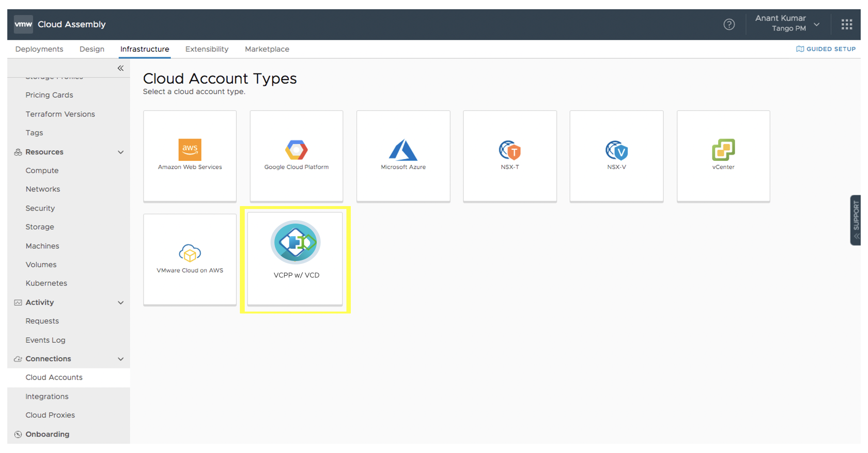868x453 pixels.
Task: Open the Guided Setup link
Action: [826, 49]
